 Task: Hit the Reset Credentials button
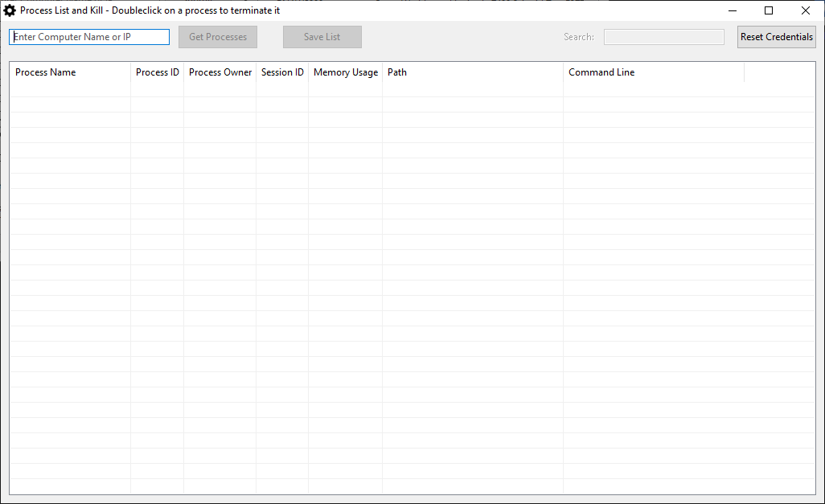(x=776, y=37)
